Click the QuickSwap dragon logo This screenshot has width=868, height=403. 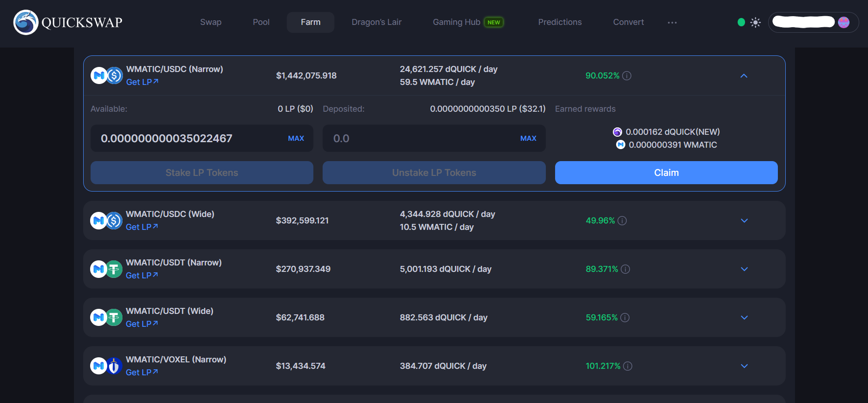[26, 22]
